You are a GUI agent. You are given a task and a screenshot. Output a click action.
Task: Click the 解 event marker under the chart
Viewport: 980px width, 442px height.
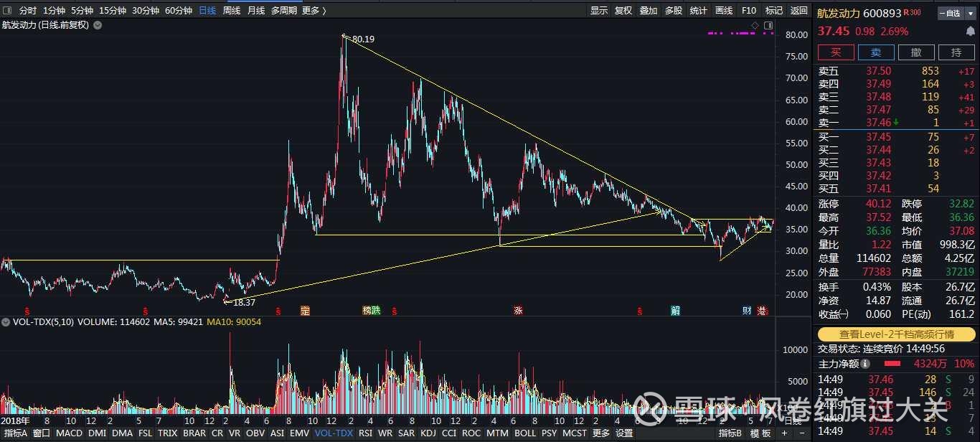pyautogui.click(x=675, y=311)
